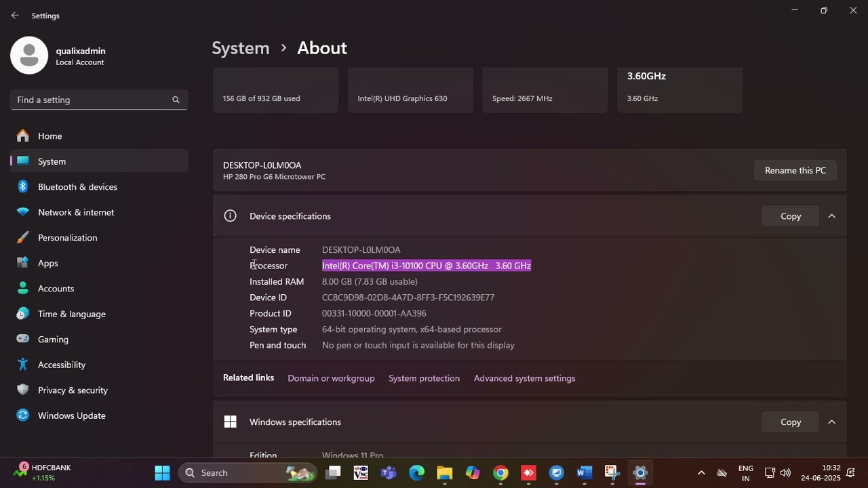Open AnyDesk from taskbar

[x=528, y=473]
